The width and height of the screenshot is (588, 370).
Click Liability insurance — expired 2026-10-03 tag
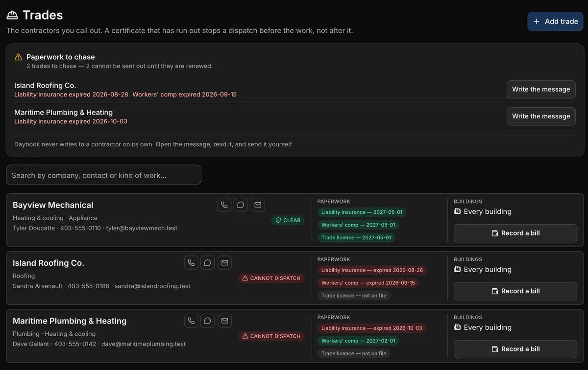point(371,328)
